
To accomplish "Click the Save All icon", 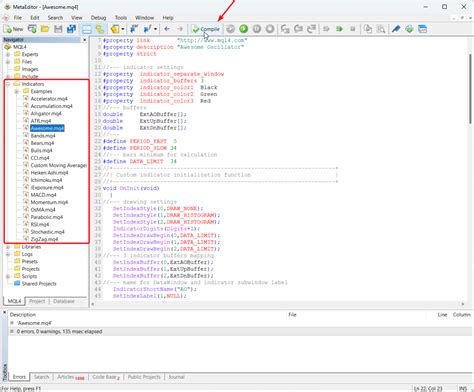I will point(71,29).
